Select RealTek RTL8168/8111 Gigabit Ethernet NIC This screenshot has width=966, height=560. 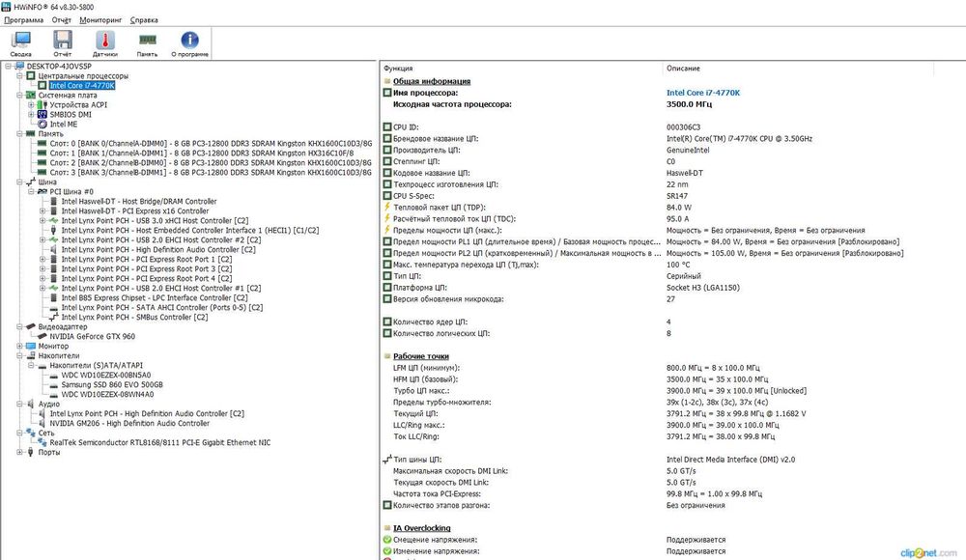click(160, 442)
